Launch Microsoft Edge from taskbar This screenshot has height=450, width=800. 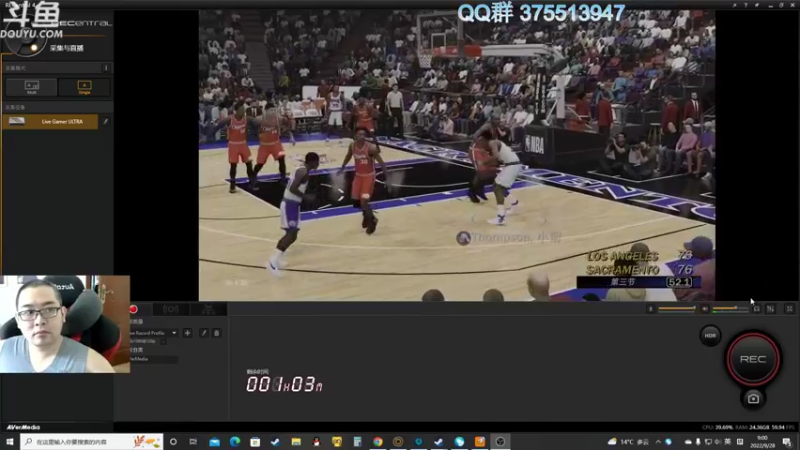[235, 441]
